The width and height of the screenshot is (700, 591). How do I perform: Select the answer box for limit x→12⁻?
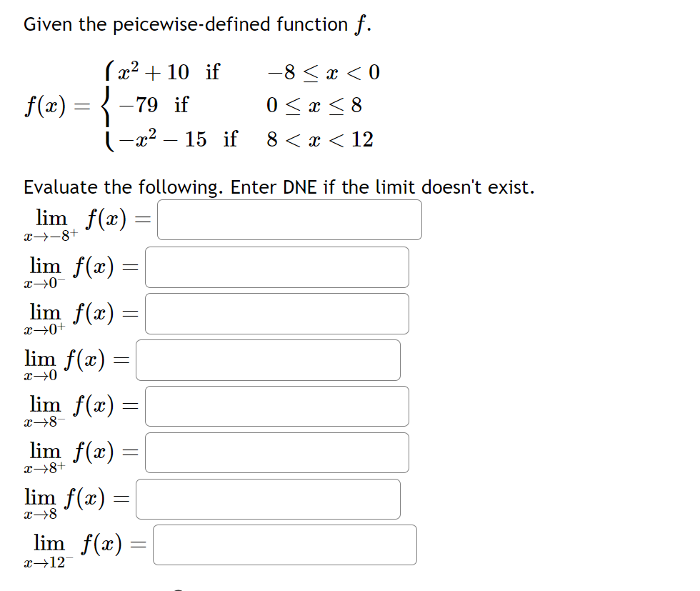coord(284,545)
